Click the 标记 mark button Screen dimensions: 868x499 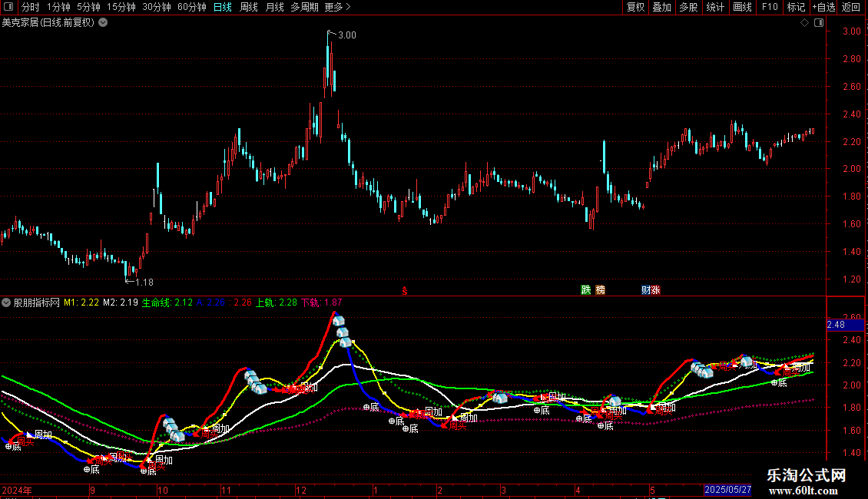point(796,7)
